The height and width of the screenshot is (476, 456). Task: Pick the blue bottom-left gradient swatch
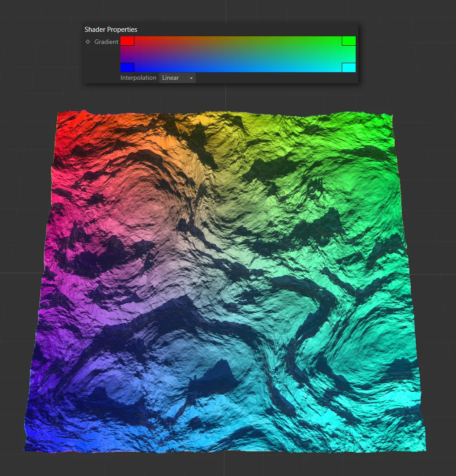tap(127, 67)
